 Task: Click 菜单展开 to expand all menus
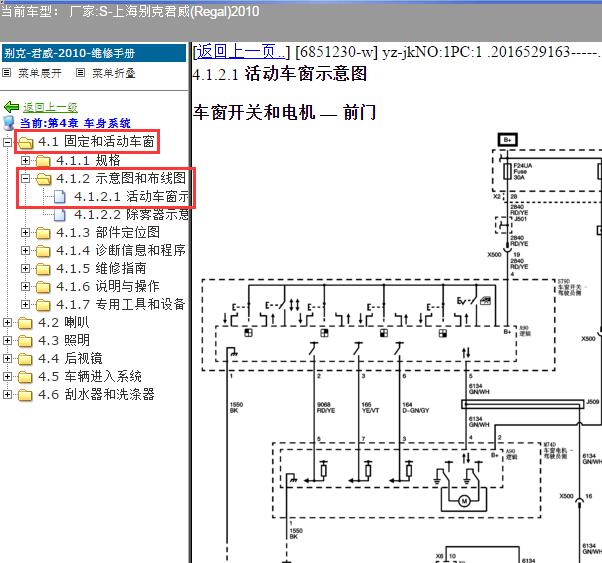pyautogui.click(x=40, y=73)
